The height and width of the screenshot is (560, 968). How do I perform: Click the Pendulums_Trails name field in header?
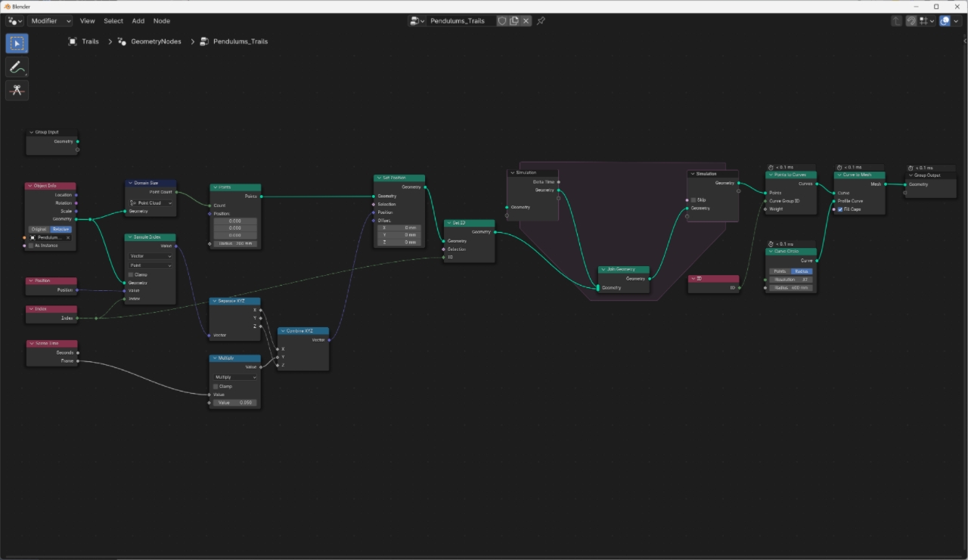pyautogui.click(x=461, y=21)
